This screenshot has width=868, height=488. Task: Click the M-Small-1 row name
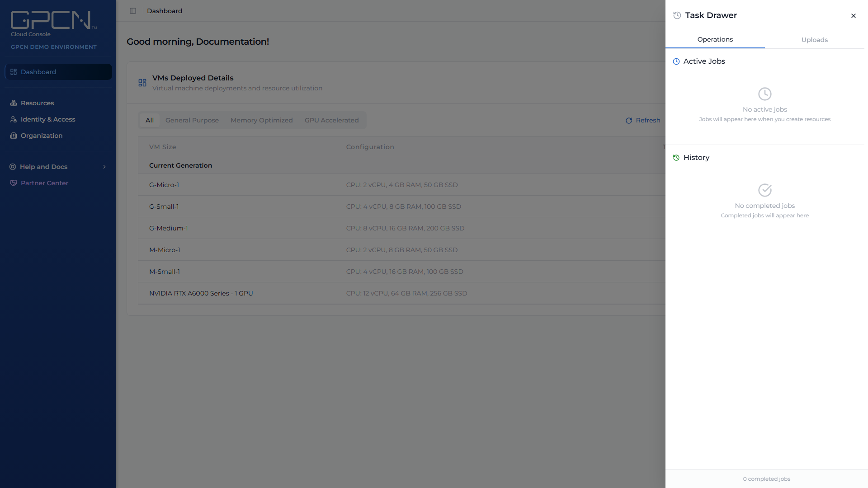pos(165,272)
